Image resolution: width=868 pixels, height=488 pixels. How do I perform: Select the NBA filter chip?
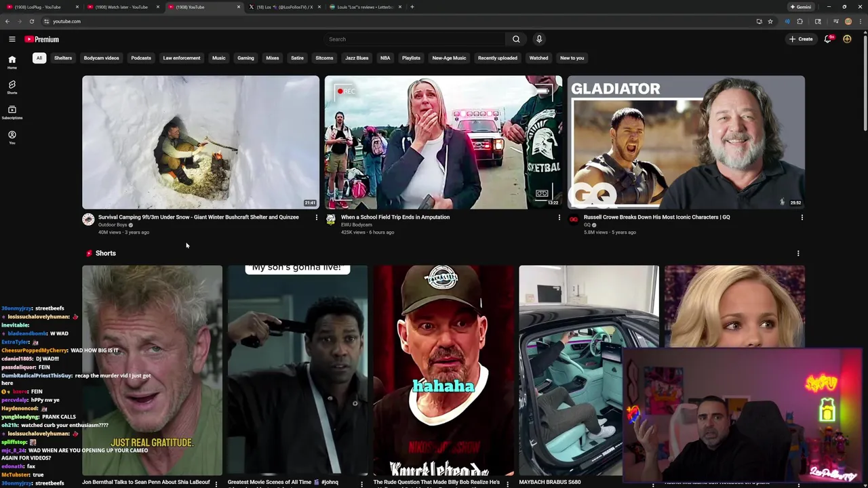tap(385, 58)
